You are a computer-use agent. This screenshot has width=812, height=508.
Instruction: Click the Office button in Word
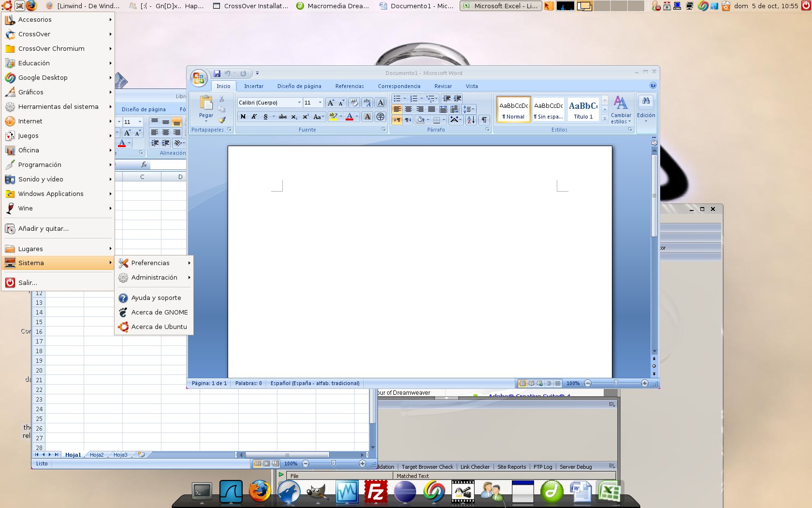click(199, 78)
